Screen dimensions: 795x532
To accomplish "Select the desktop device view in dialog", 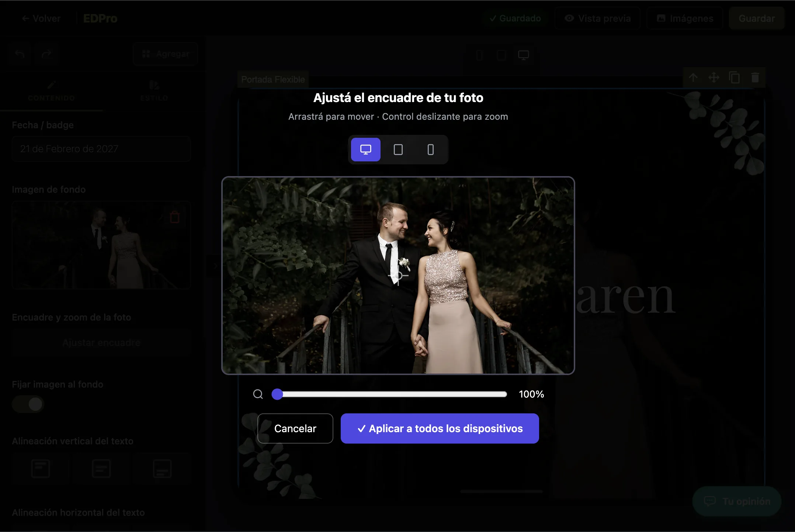I will (365, 150).
